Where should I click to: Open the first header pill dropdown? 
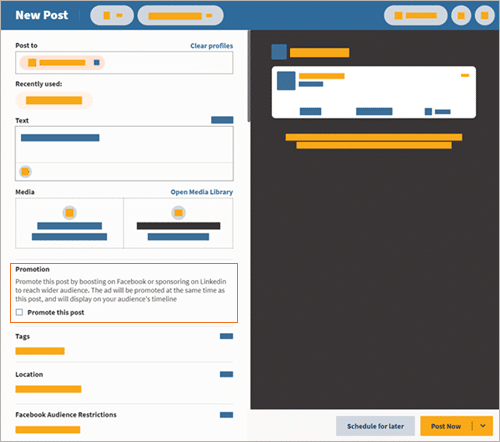tap(112, 15)
